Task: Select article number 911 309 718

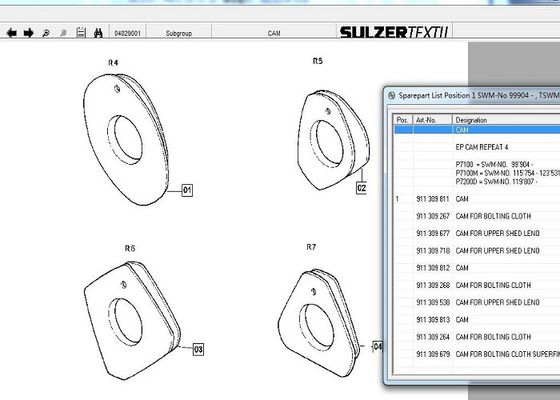Action: point(433,251)
